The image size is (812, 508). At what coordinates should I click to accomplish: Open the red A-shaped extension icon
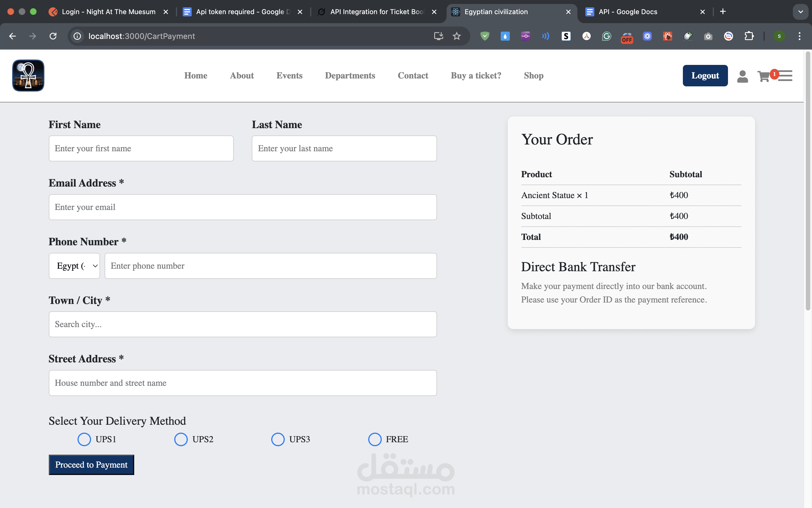(586, 36)
